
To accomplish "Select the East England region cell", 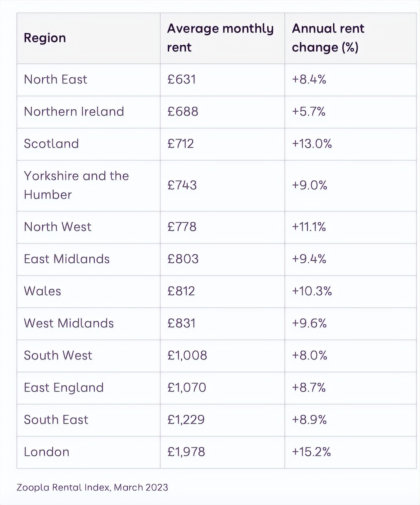I will 64,388.
